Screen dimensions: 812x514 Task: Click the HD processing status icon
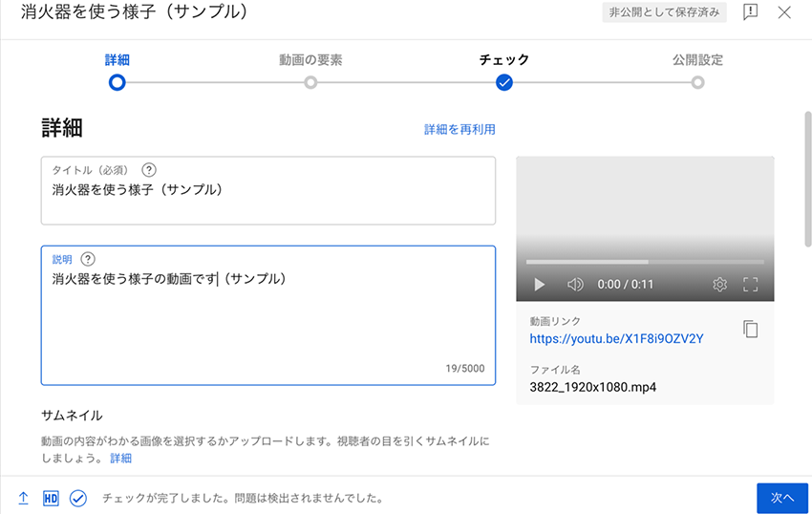pos(51,498)
